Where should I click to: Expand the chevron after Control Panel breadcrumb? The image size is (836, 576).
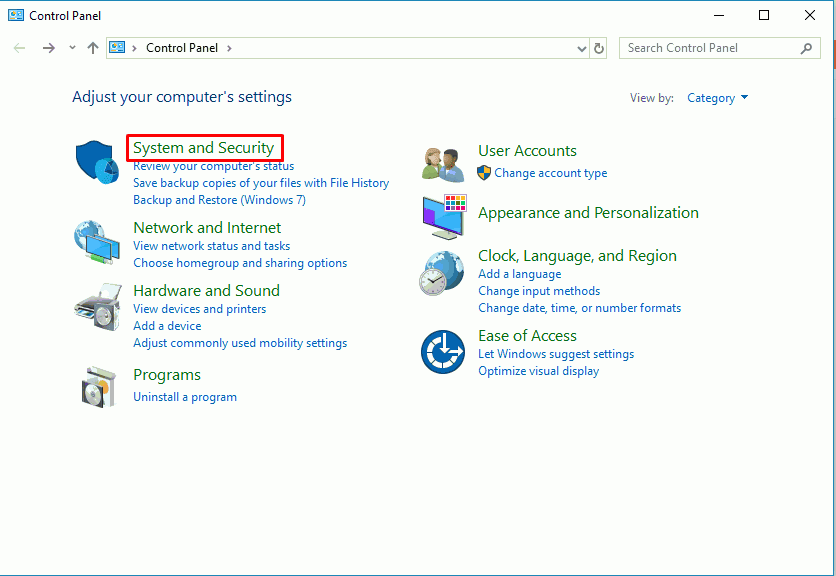click(229, 48)
